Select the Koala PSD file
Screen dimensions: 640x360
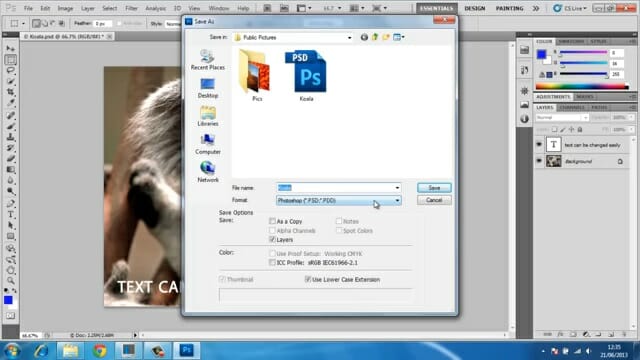pos(306,75)
